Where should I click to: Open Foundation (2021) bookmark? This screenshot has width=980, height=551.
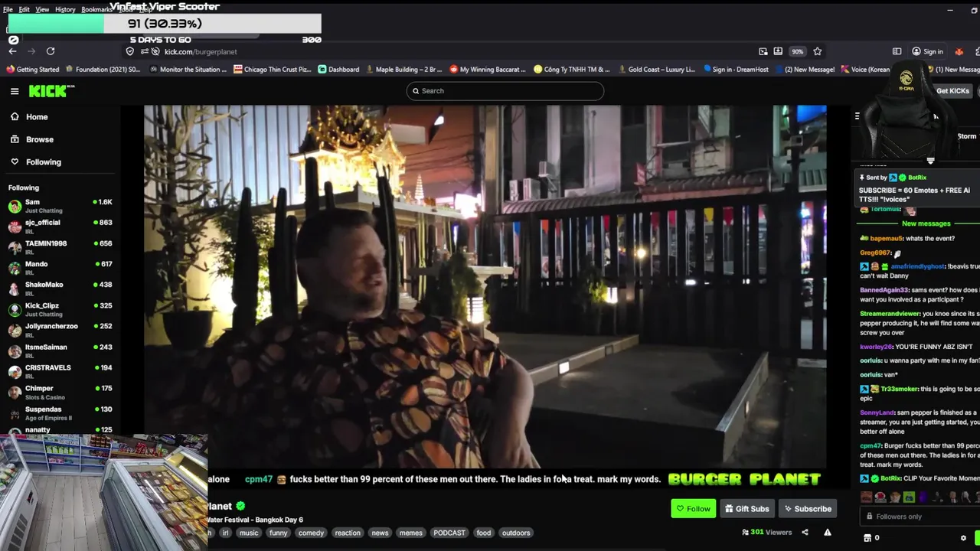click(102, 70)
